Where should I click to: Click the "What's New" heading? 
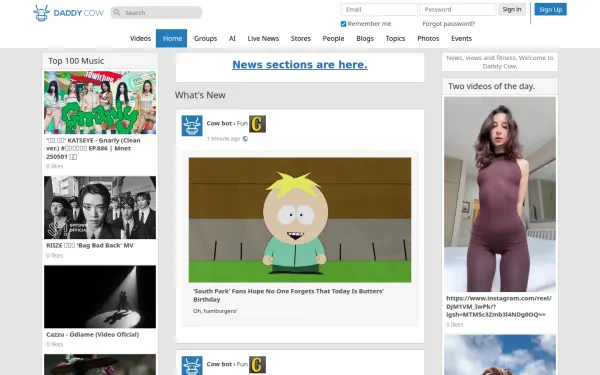[x=200, y=95]
